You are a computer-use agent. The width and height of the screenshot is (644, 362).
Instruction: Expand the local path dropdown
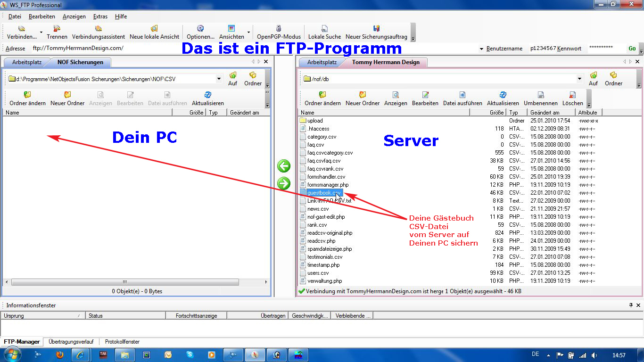219,79
